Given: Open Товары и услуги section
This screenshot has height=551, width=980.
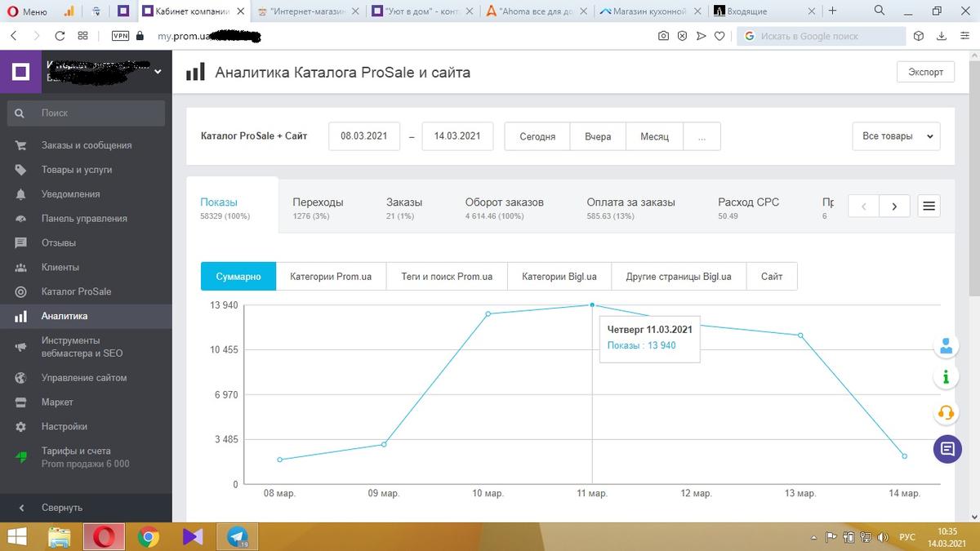Looking at the screenshot, I should pos(87,170).
